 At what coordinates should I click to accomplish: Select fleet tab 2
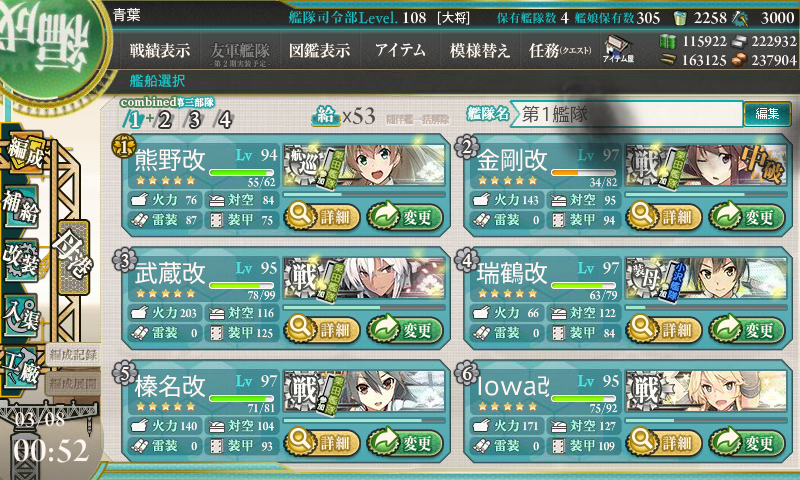pyautogui.click(x=164, y=120)
